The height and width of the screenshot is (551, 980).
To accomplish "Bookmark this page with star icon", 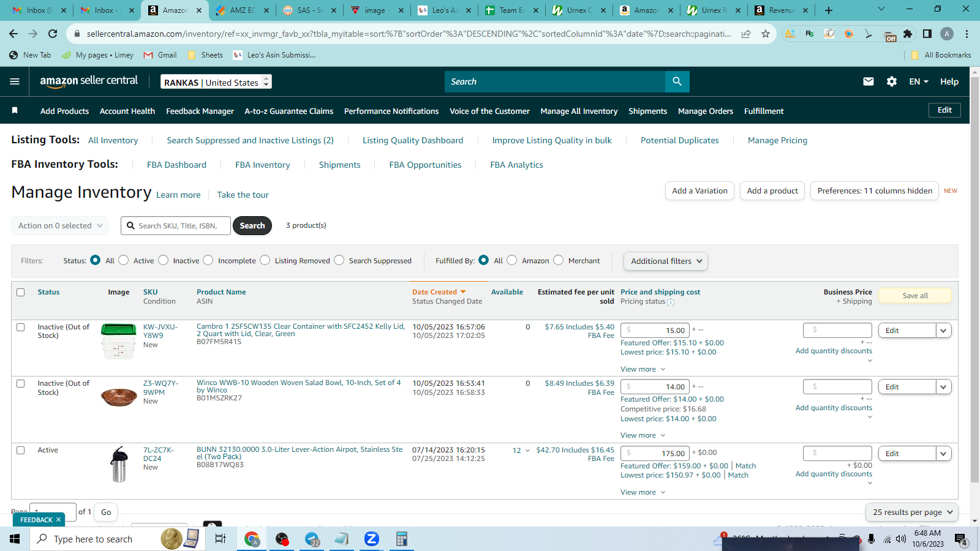I will (x=766, y=34).
